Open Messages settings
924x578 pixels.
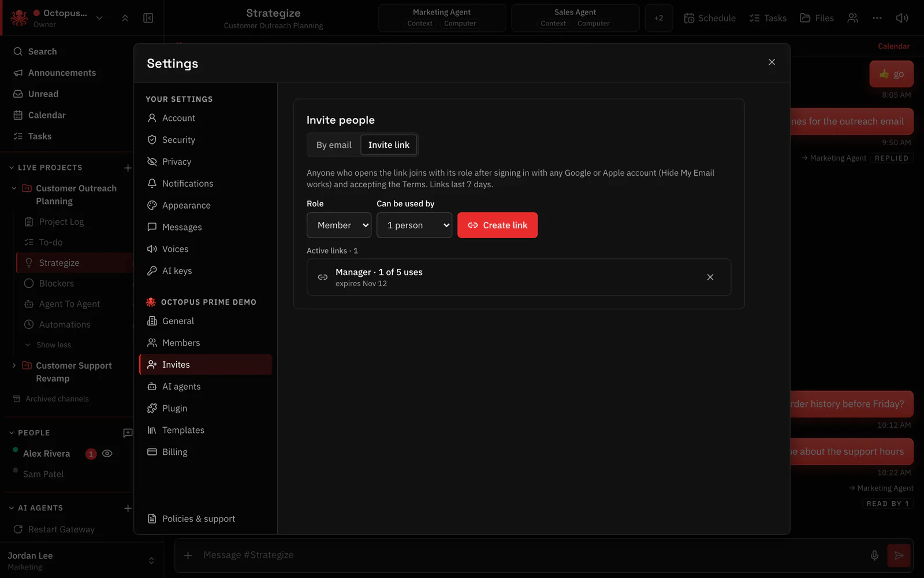click(x=206, y=227)
